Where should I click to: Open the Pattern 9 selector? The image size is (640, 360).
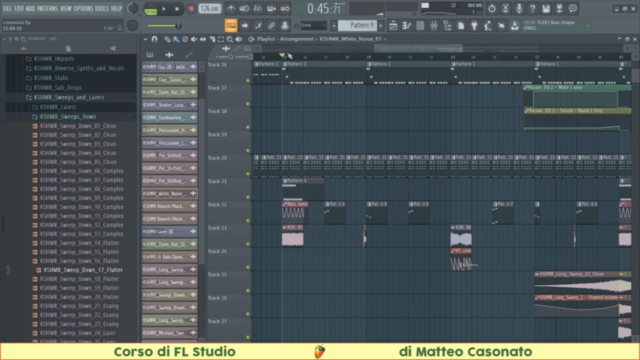coord(358,25)
